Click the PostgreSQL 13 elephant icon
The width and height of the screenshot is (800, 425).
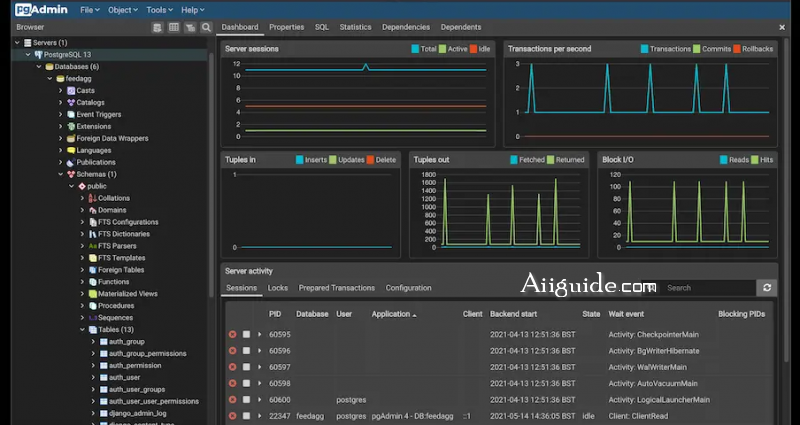tap(38, 55)
